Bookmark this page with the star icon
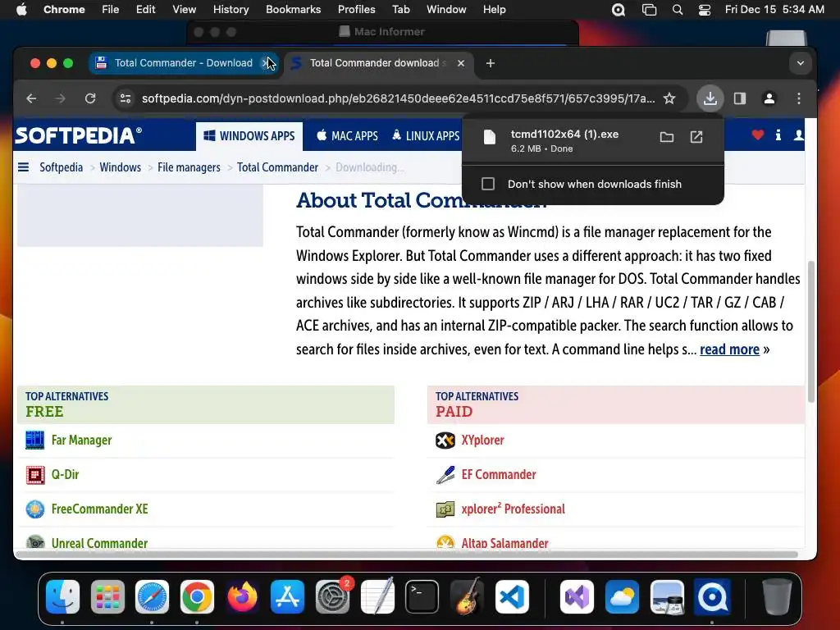 (x=669, y=98)
